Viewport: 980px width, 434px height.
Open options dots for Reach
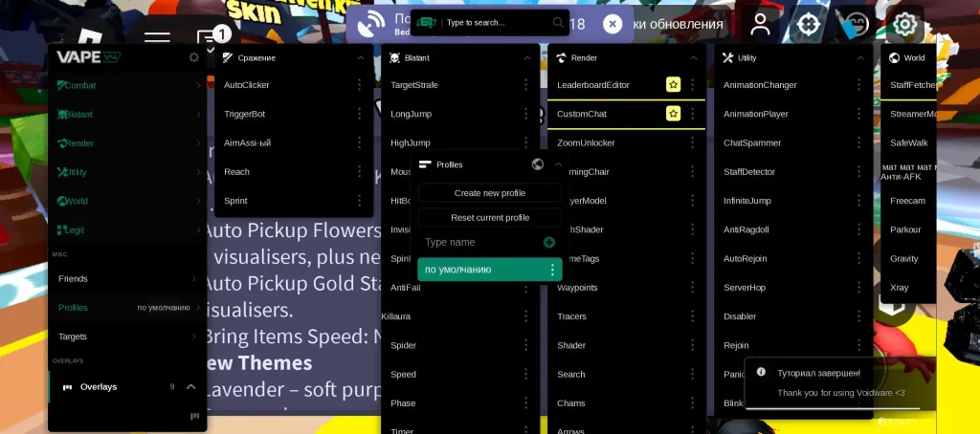pyautogui.click(x=360, y=172)
